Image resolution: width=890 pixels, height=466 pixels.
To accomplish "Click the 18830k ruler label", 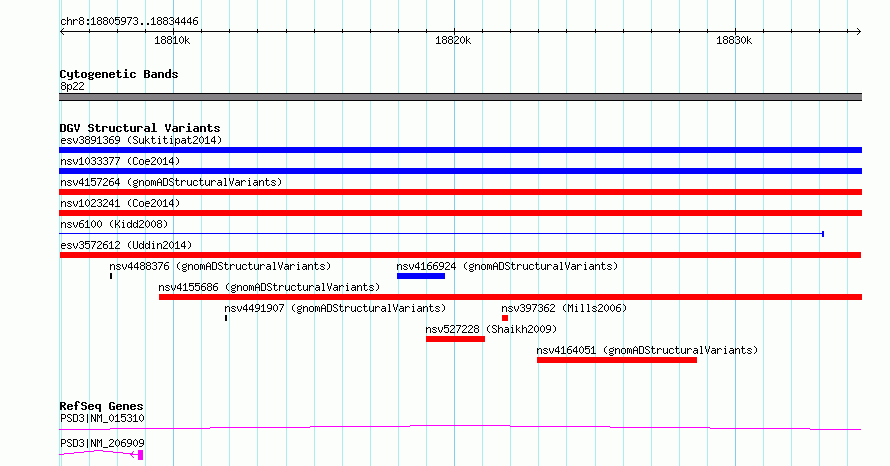I will (734, 40).
